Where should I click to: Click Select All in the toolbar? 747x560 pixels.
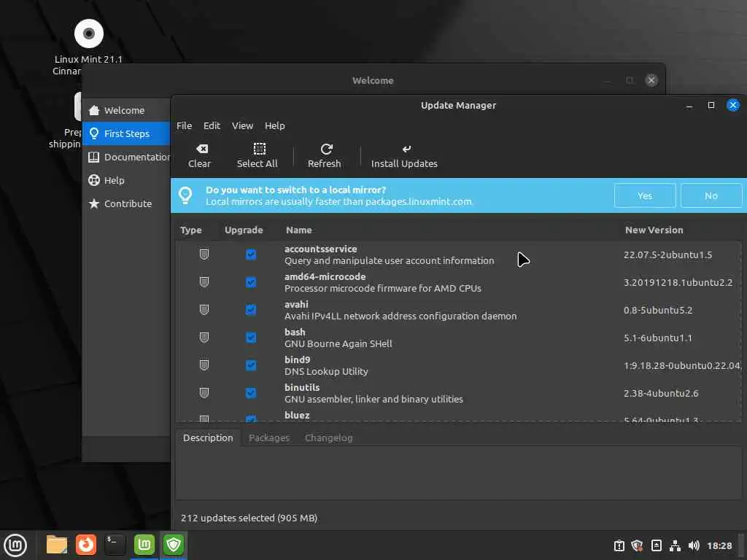click(x=258, y=156)
